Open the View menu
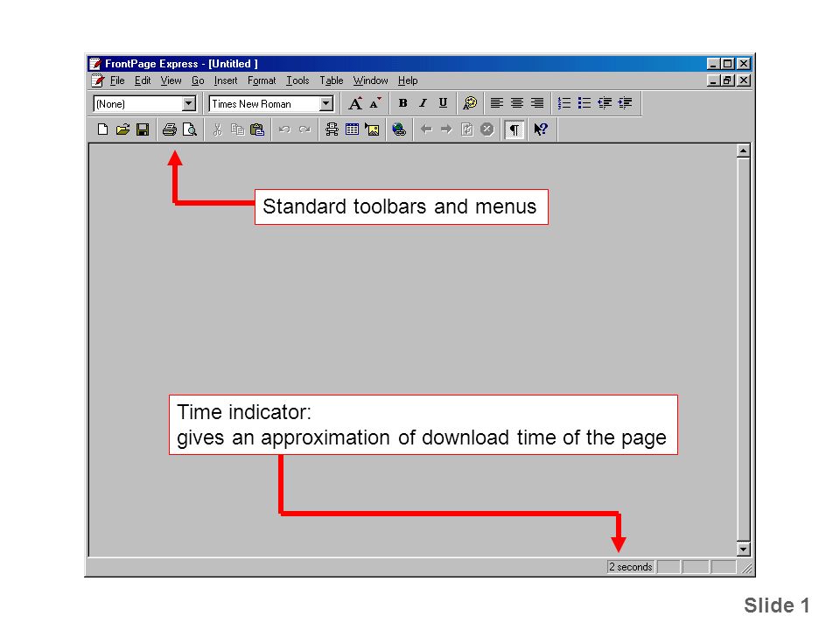 171,80
